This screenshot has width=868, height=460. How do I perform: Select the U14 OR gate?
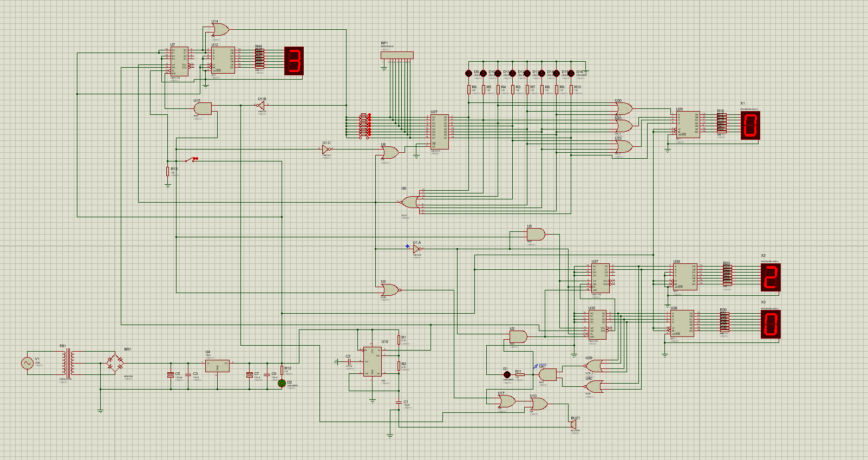coord(220,29)
